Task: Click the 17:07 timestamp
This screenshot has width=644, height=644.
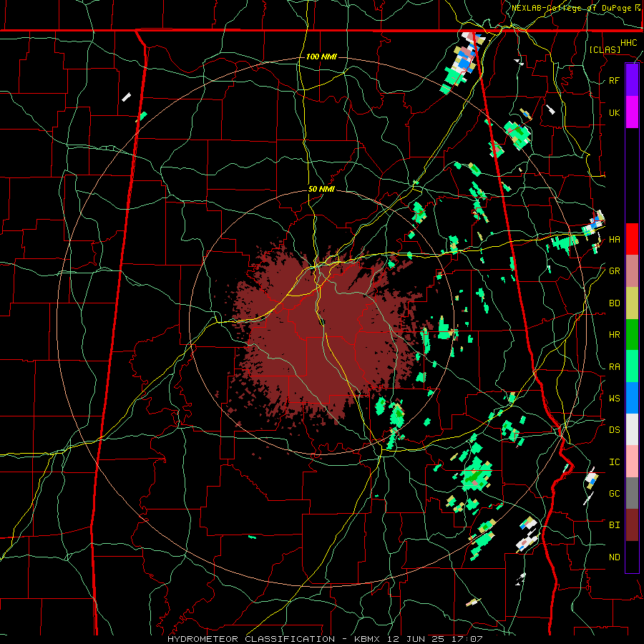Action: tap(467, 639)
